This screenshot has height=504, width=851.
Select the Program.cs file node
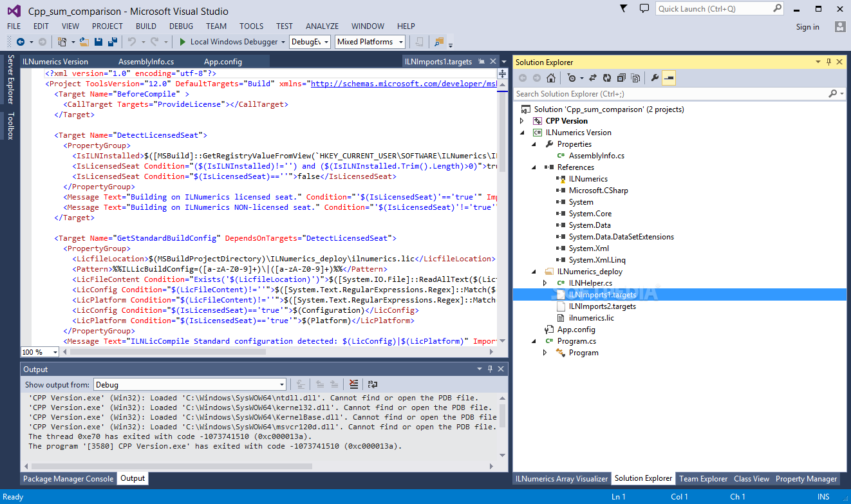point(576,341)
